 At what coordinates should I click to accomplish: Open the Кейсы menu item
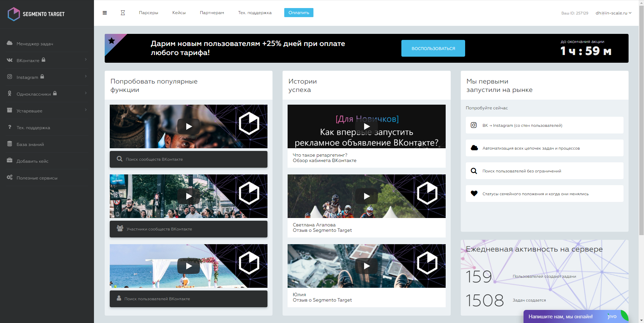point(179,13)
